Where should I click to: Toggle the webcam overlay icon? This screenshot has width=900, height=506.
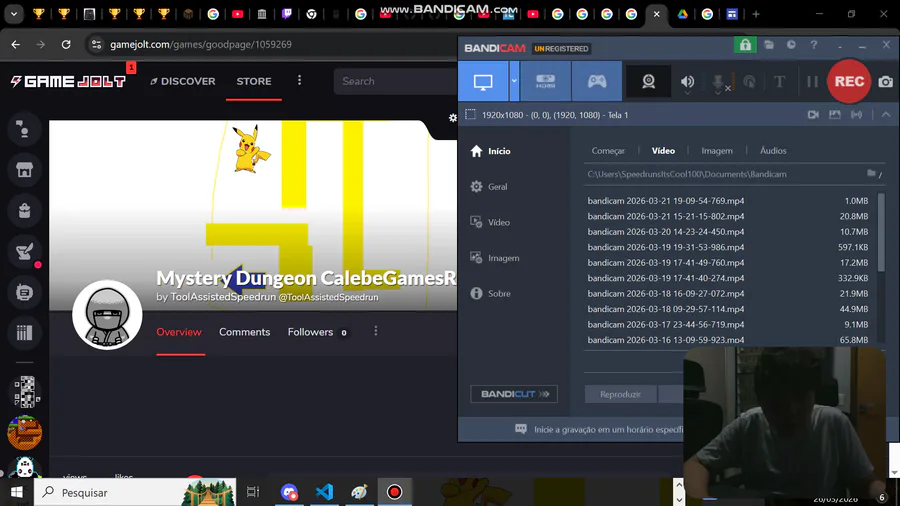coord(649,81)
